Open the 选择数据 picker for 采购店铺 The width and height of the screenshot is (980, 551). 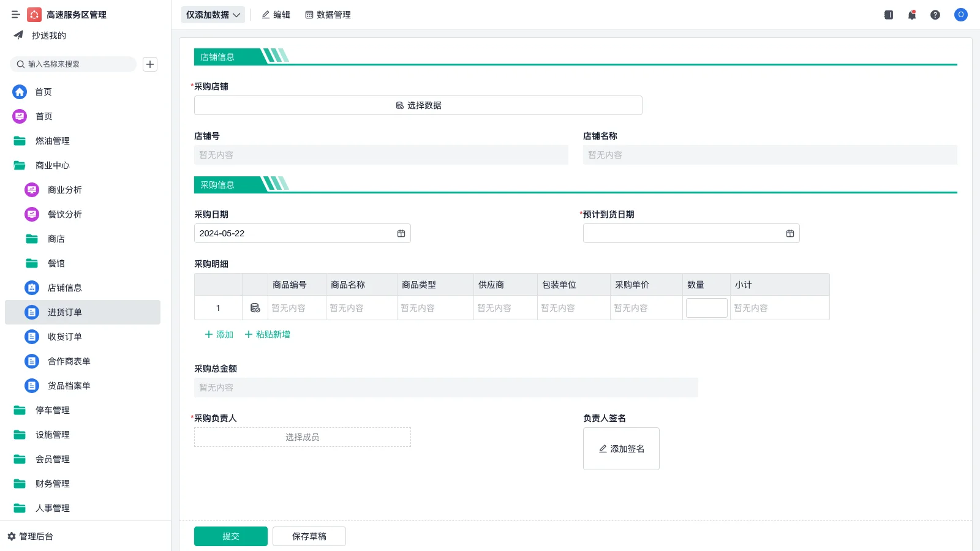[x=417, y=105]
